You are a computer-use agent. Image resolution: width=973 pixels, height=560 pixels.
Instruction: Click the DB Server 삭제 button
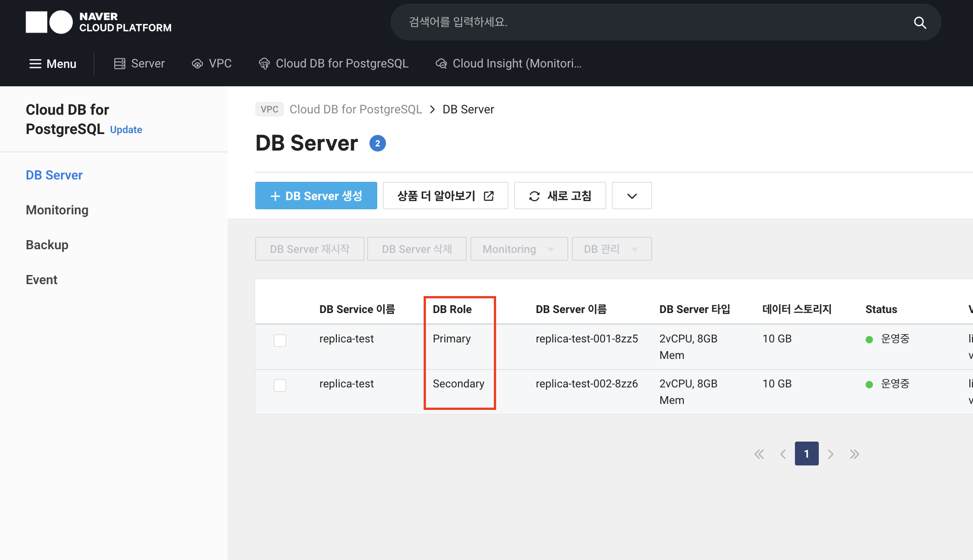tap(417, 249)
